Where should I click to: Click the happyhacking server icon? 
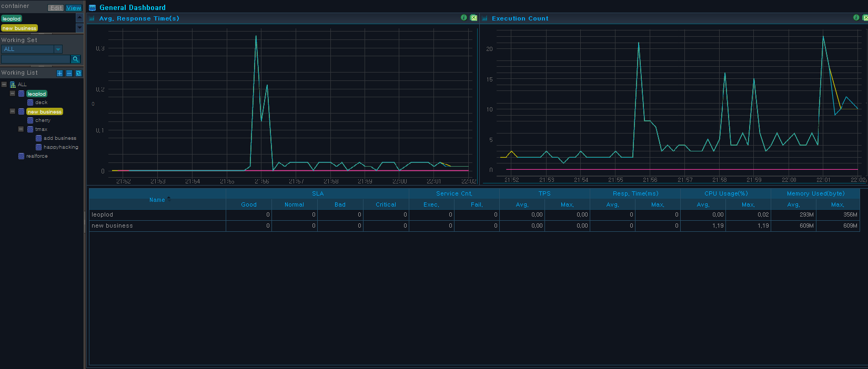click(38, 147)
